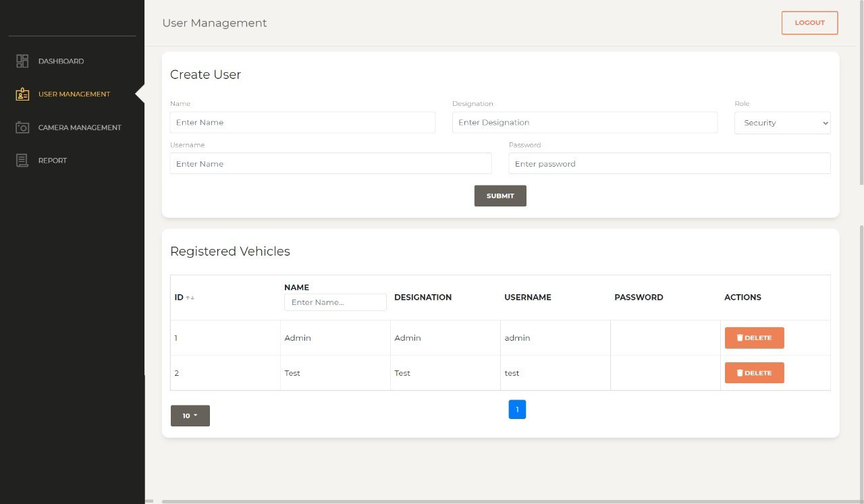Viewport: 864px width, 504px height.
Task: Focus the Name input in Create User
Action: 302,123
